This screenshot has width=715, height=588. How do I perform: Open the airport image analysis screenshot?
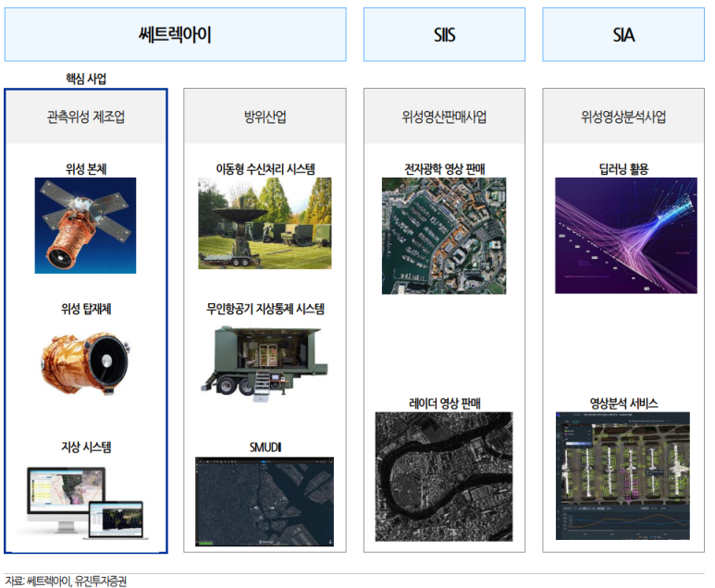(x=623, y=476)
